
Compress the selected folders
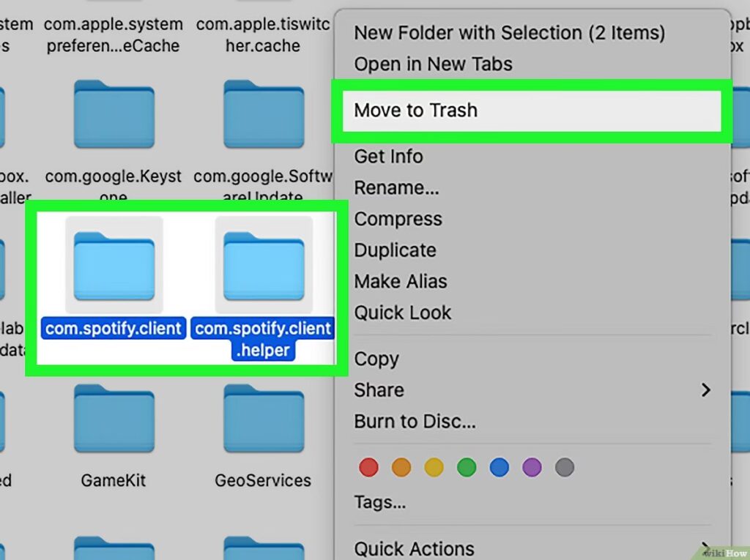tap(398, 220)
